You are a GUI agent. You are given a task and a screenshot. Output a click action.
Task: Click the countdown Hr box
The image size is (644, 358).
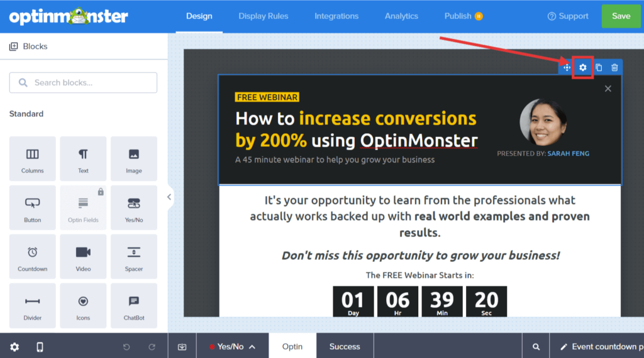397,301
